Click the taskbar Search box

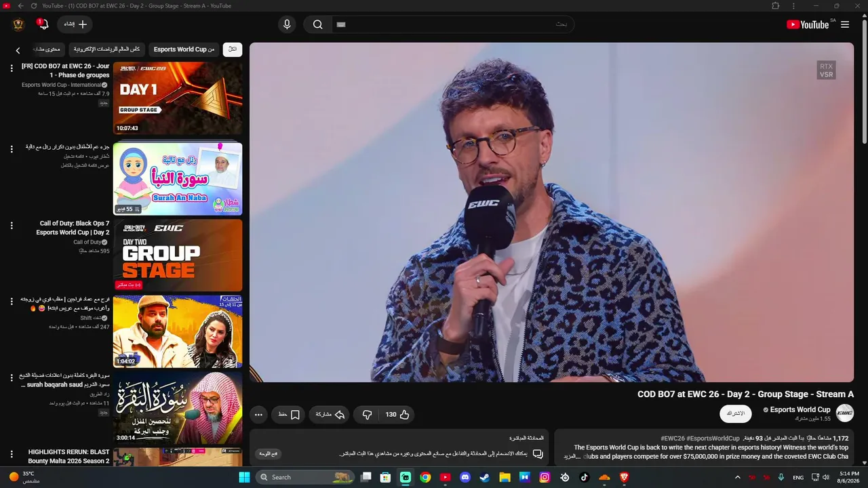306,477
